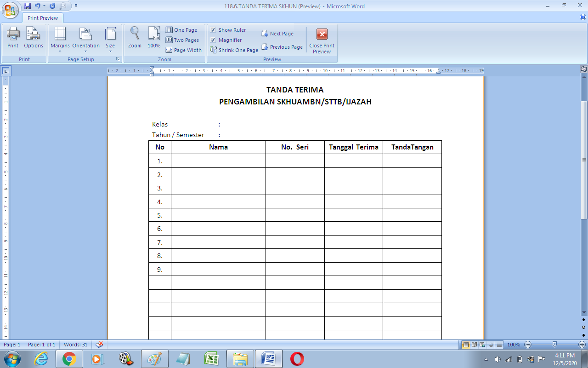Click Page: 1 of 1 in status bar

pyautogui.click(x=42, y=345)
